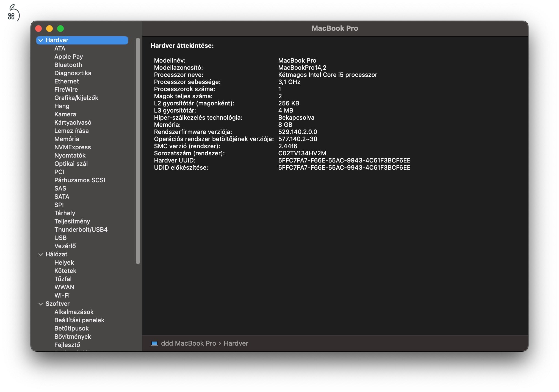Image resolution: width=559 pixels, height=392 pixels.
Task: Open the Tűzfal section
Action: [63, 279]
